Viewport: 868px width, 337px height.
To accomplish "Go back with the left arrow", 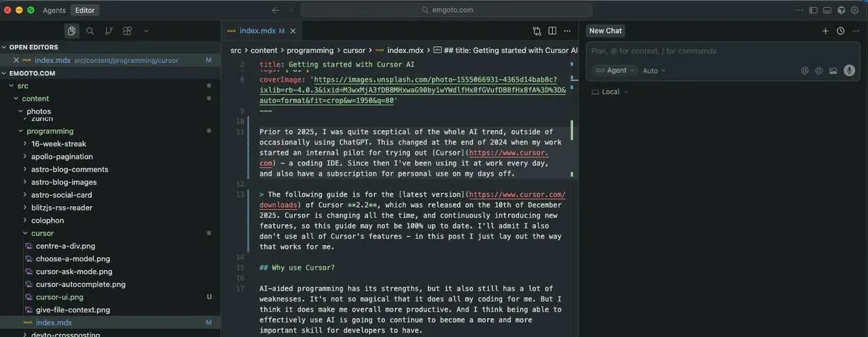I will 276,10.
